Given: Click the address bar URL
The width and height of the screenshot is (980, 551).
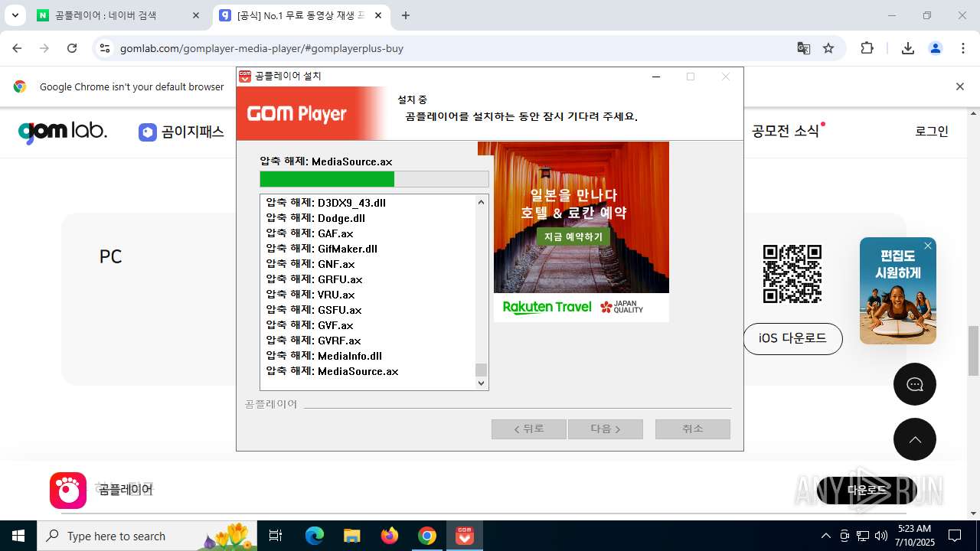Looking at the screenshot, I should point(262,48).
